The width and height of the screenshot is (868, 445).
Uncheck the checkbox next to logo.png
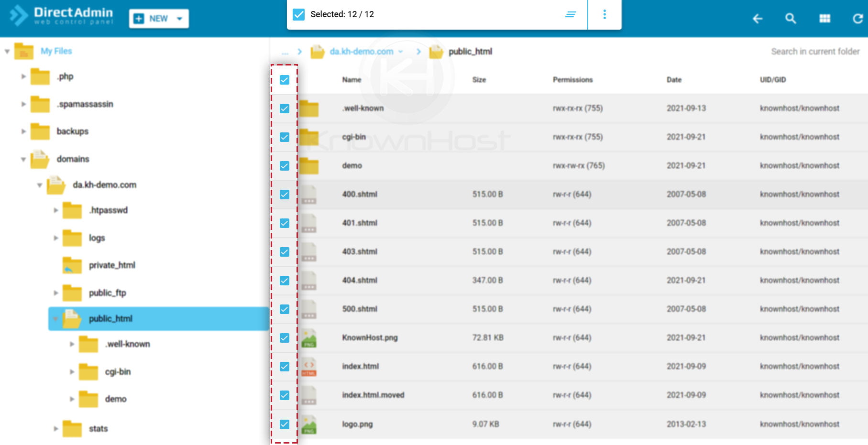285,424
